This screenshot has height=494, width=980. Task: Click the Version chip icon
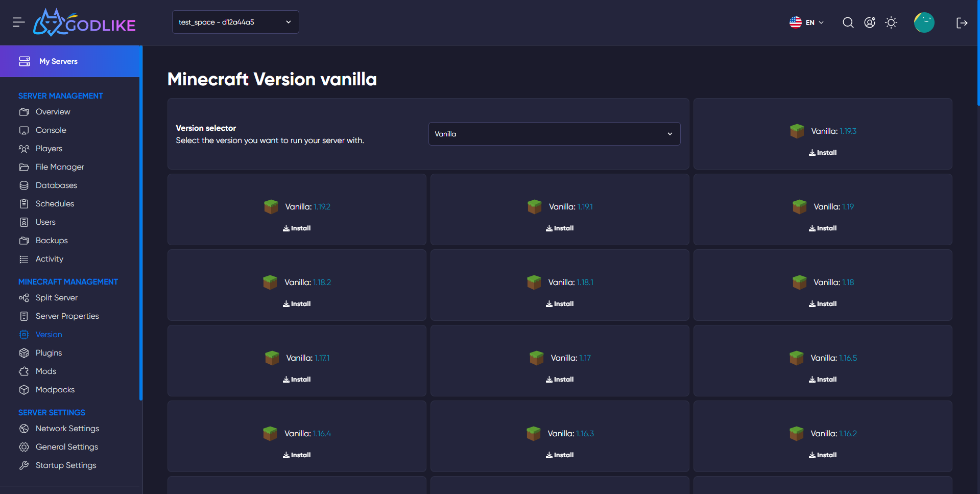pyautogui.click(x=24, y=335)
